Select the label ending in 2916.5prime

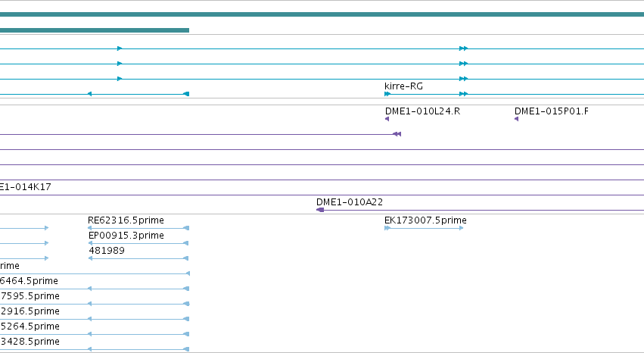tap(30, 311)
